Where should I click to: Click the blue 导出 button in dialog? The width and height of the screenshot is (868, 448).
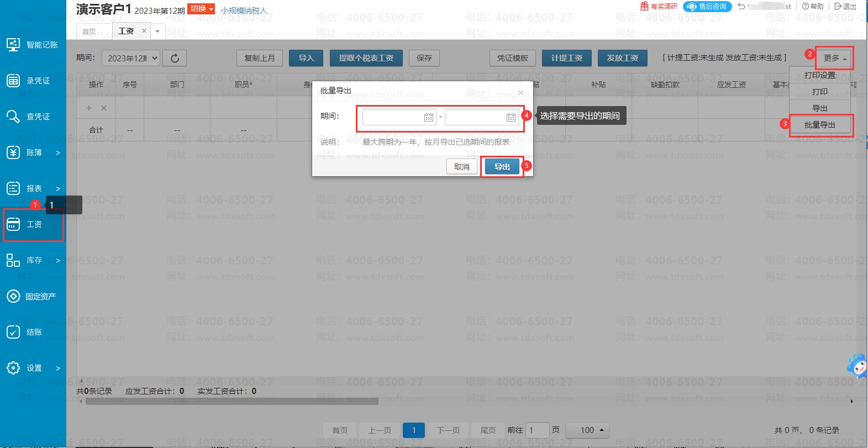coord(502,167)
